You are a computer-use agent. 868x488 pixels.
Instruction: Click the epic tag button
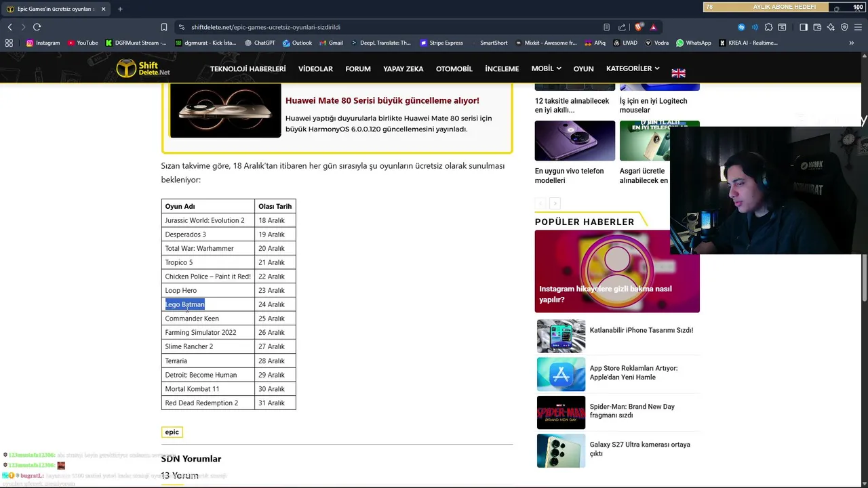172,432
